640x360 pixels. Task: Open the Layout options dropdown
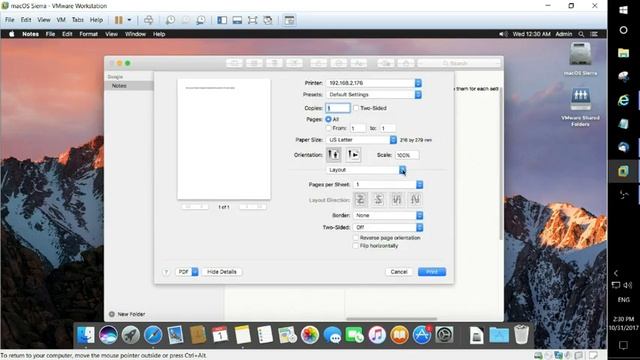pos(366,170)
